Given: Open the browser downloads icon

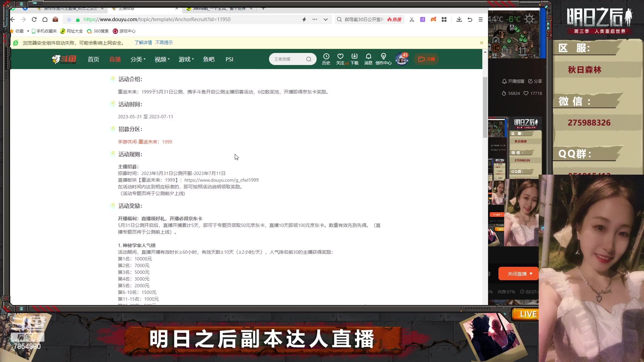Looking at the screenshot, I should click(459, 19).
